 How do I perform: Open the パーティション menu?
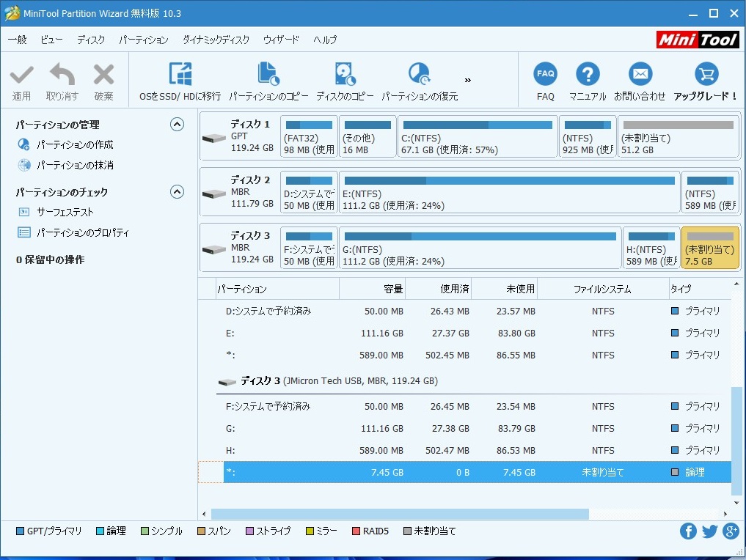click(144, 40)
